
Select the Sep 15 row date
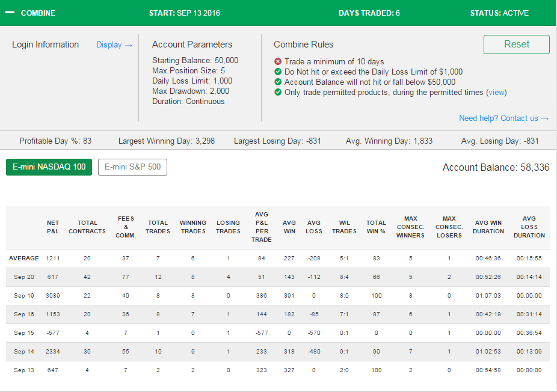coord(24,332)
